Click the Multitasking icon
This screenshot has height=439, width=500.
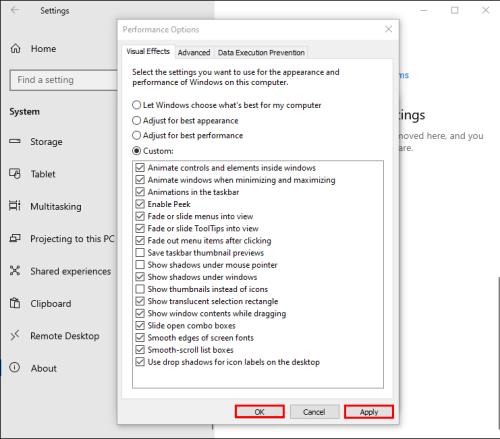(x=15, y=206)
